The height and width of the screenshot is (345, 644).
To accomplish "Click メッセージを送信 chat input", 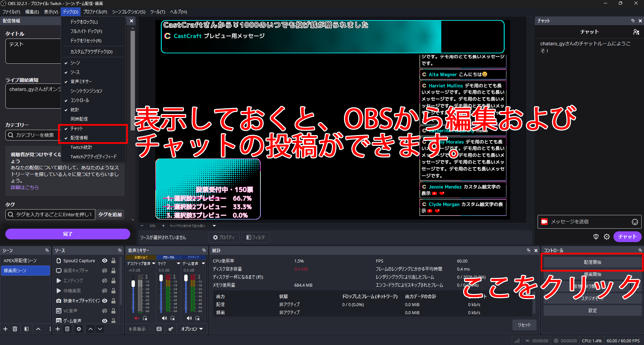I will click(x=589, y=222).
